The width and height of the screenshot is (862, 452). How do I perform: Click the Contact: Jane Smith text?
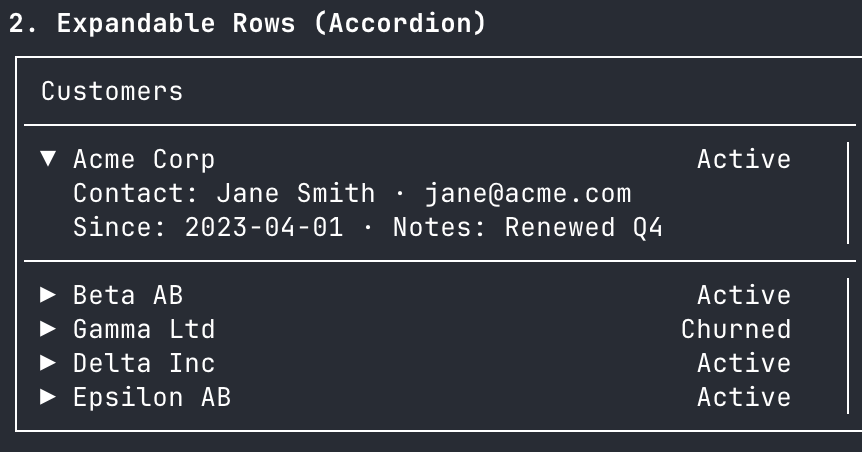224,193
